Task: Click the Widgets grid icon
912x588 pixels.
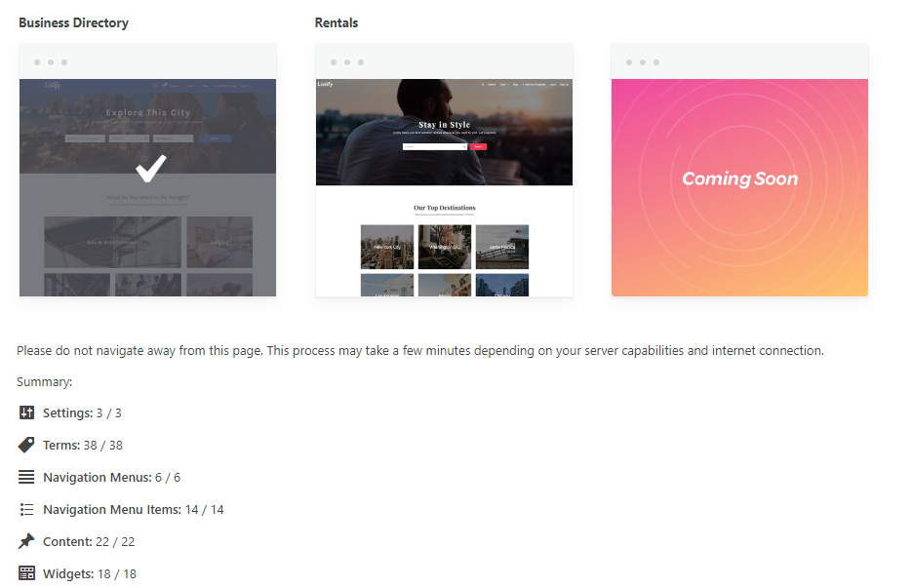Action: (x=26, y=573)
